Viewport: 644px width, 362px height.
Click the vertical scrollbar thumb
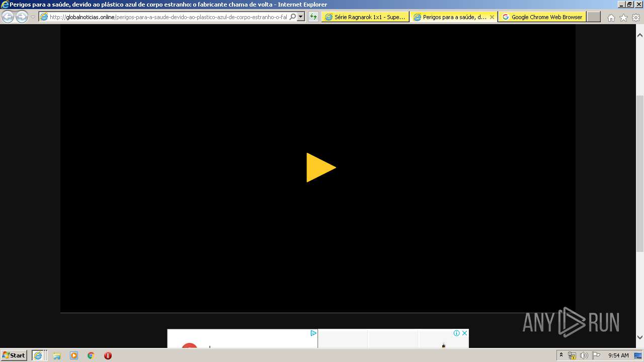click(640, 173)
